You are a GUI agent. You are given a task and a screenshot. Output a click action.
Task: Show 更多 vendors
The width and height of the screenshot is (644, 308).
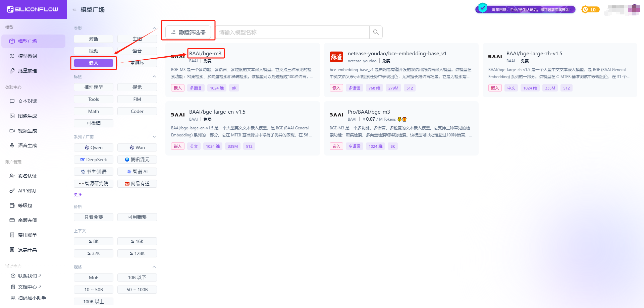[x=78, y=194]
